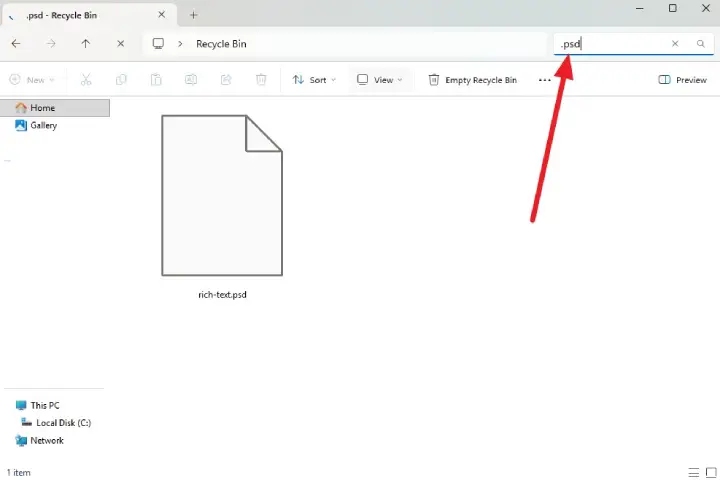
Task: Add a new tab with plus
Action: (x=193, y=15)
